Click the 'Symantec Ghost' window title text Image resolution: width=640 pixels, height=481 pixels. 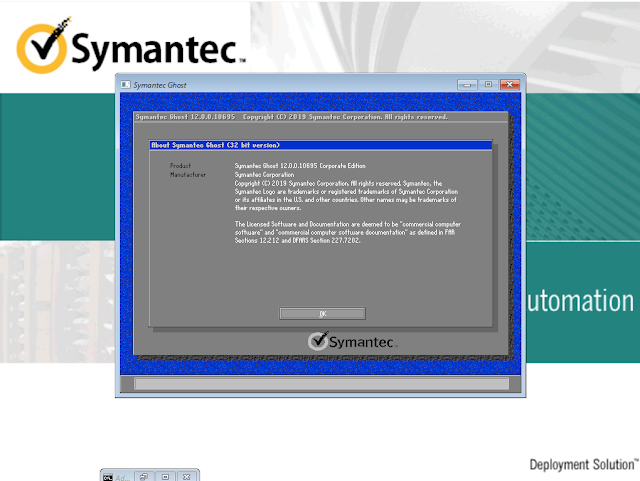click(x=160, y=85)
